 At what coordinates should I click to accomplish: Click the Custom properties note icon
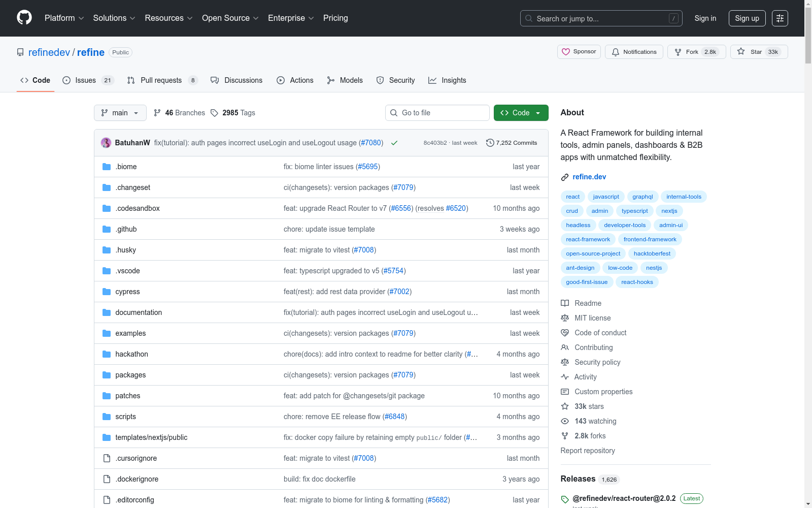(565, 392)
